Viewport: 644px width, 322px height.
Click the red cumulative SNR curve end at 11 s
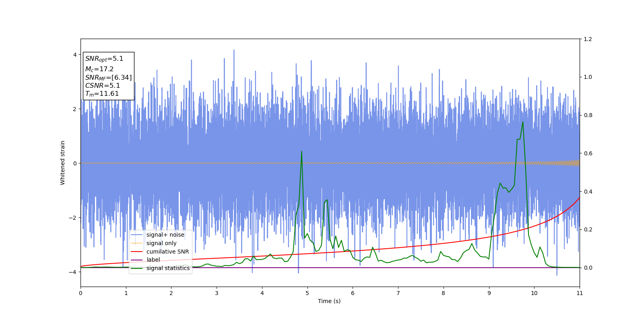pyautogui.click(x=579, y=198)
